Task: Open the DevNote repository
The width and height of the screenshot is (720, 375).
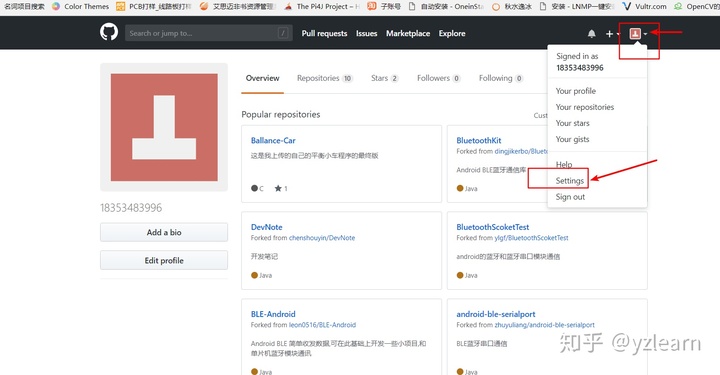Action: pos(266,227)
